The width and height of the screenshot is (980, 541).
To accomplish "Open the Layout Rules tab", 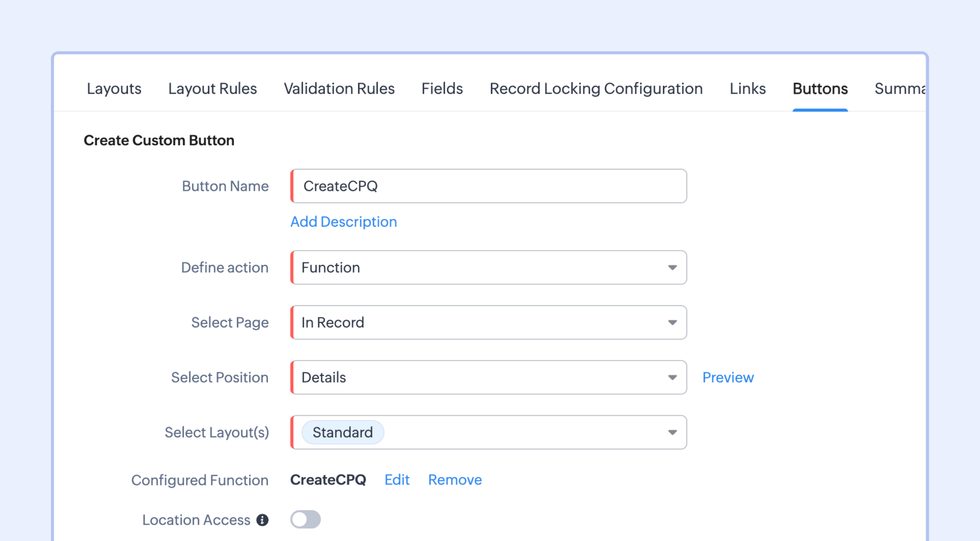I will (212, 89).
